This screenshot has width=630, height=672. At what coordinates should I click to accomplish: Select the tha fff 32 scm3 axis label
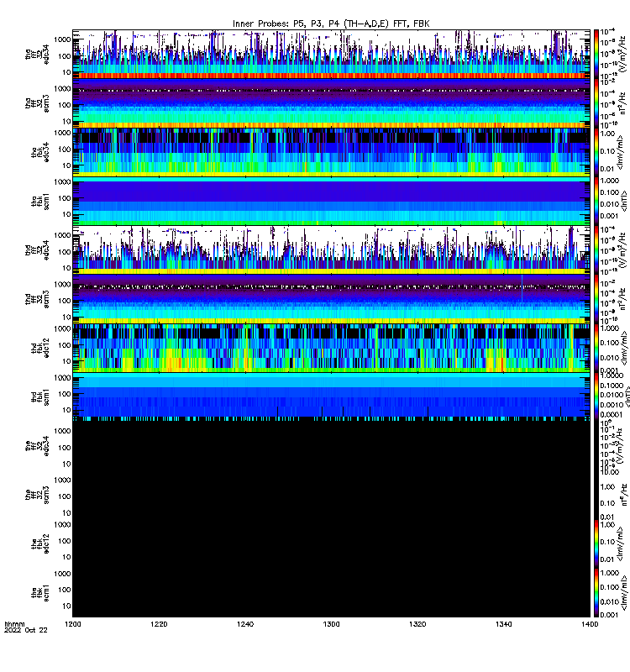coord(37,103)
